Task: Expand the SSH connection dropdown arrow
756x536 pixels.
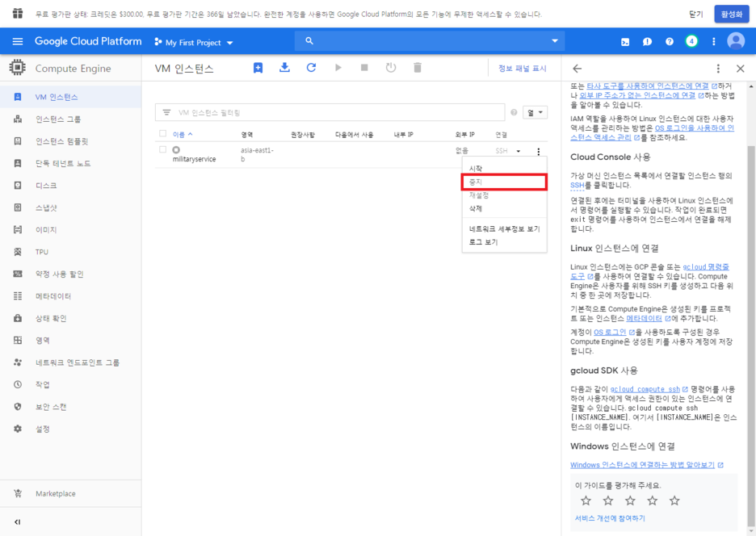Action: [x=519, y=151]
